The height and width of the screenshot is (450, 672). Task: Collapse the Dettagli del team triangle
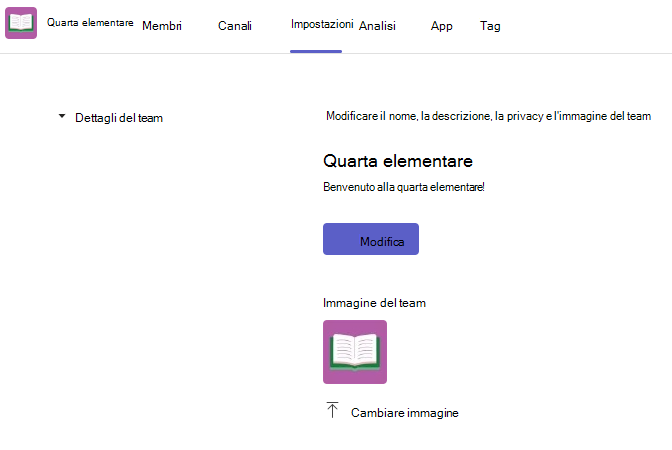point(62,116)
